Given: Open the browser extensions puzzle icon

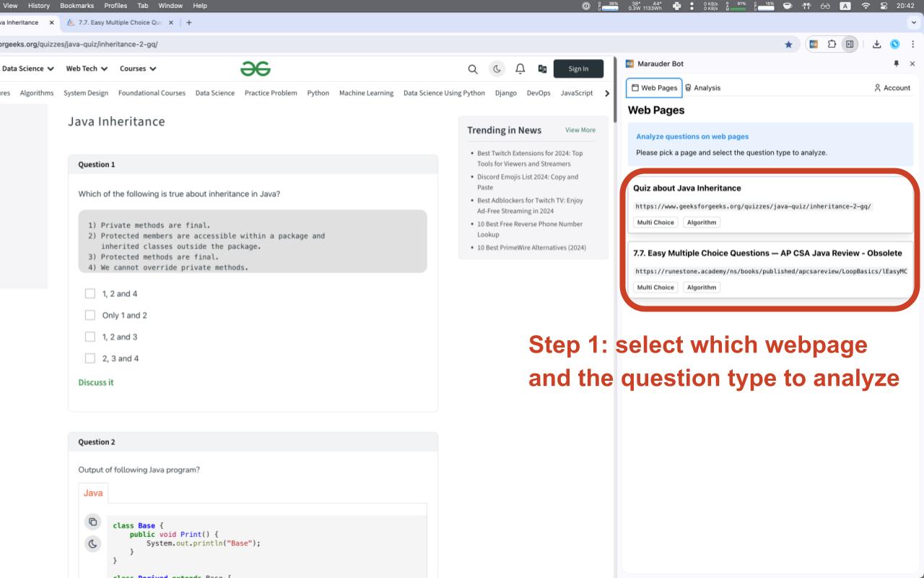Looking at the screenshot, I should [x=831, y=44].
